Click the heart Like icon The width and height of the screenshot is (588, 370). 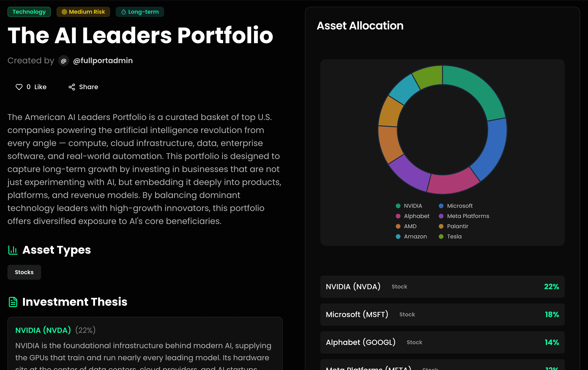click(x=19, y=87)
